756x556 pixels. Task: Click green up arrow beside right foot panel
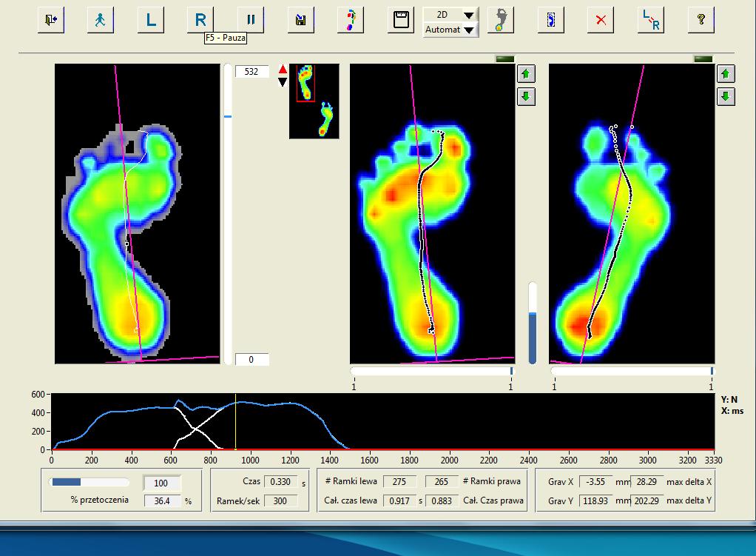tap(726, 74)
